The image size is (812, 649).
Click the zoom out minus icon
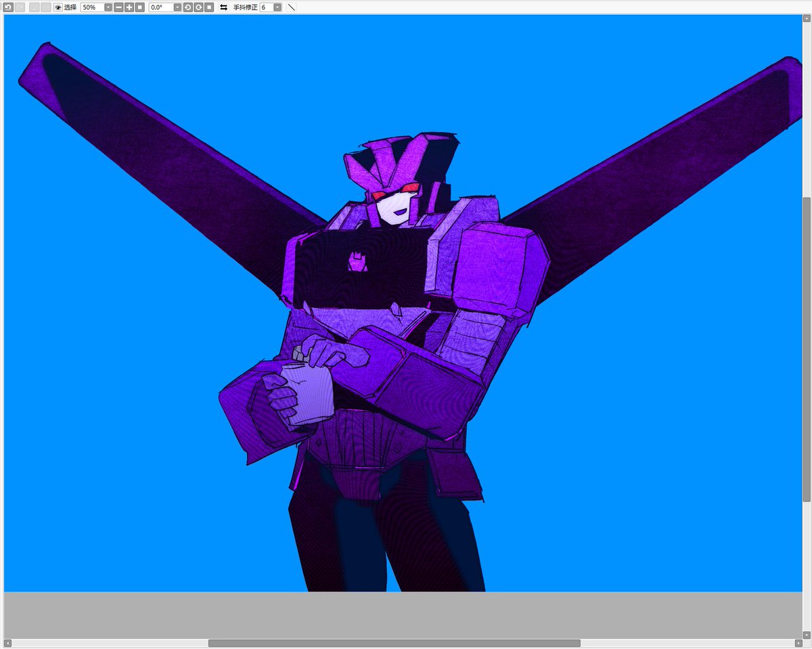click(x=118, y=7)
